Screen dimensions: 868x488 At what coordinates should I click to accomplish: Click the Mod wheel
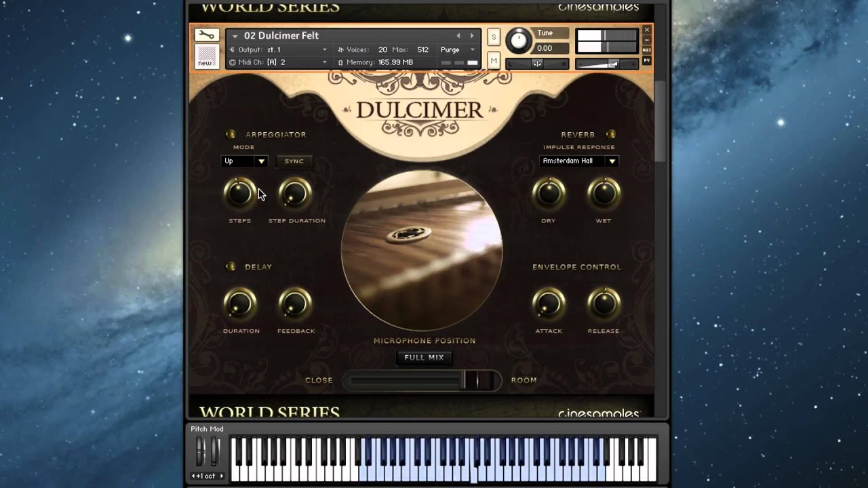pos(215,451)
